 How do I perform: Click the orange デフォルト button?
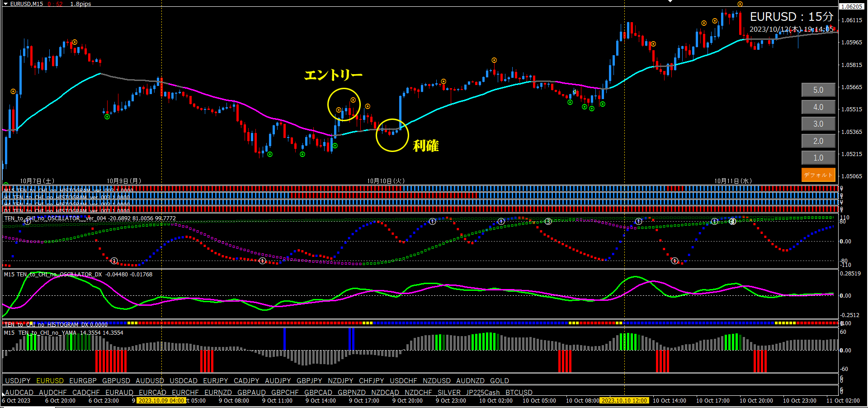coord(818,175)
